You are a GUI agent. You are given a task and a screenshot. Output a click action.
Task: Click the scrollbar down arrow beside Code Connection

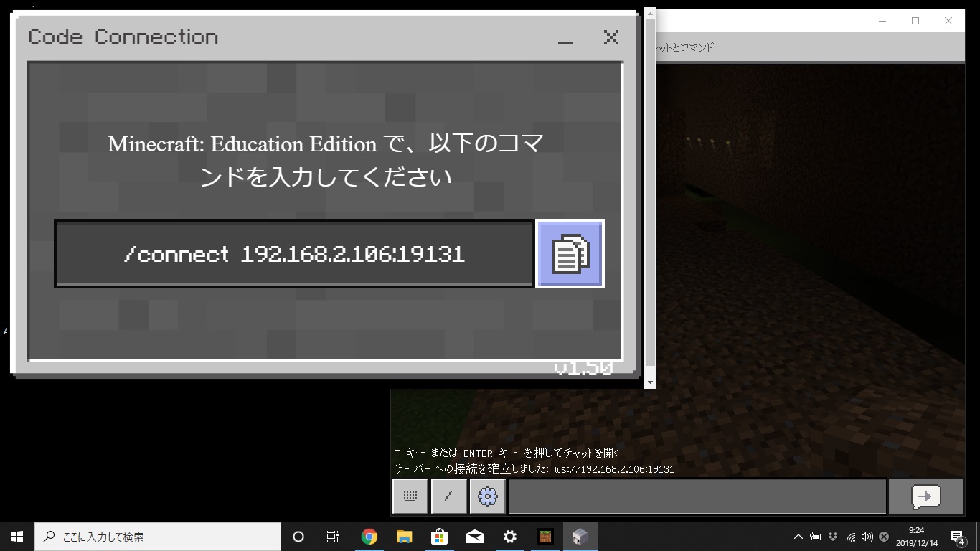click(650, 382)
